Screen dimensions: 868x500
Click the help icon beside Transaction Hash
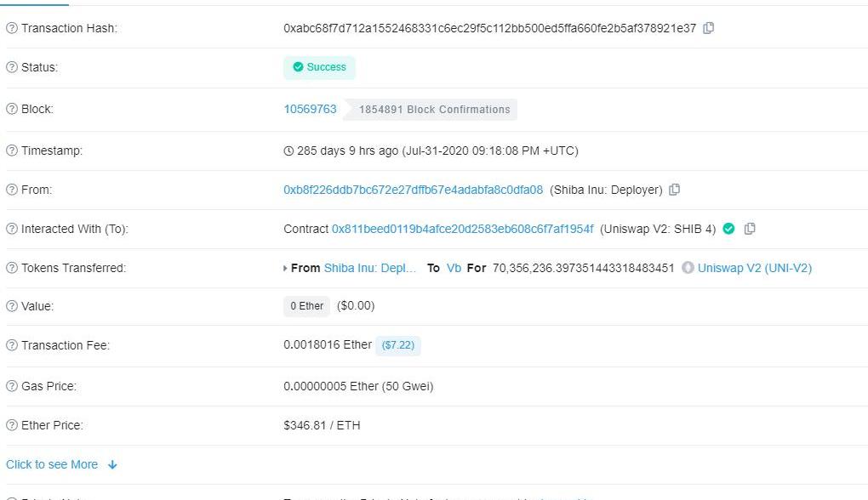[x=12, y=28]
